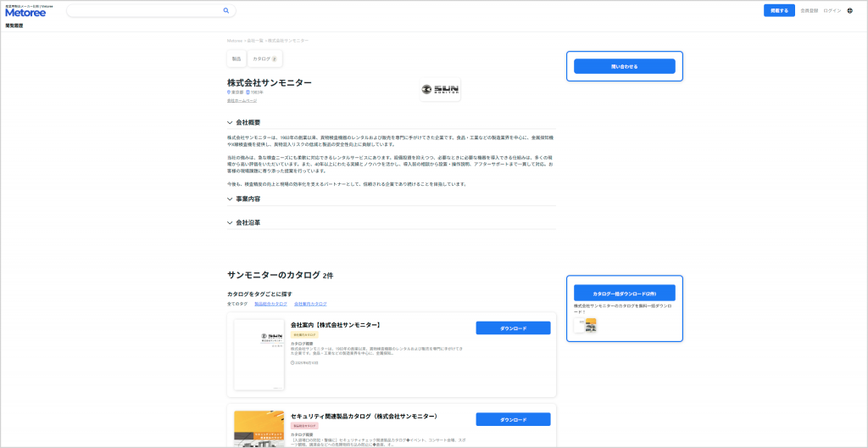The width and height of the screenshot is (868, 448).
Task: Click the Metoree logo
Action: 25,12
